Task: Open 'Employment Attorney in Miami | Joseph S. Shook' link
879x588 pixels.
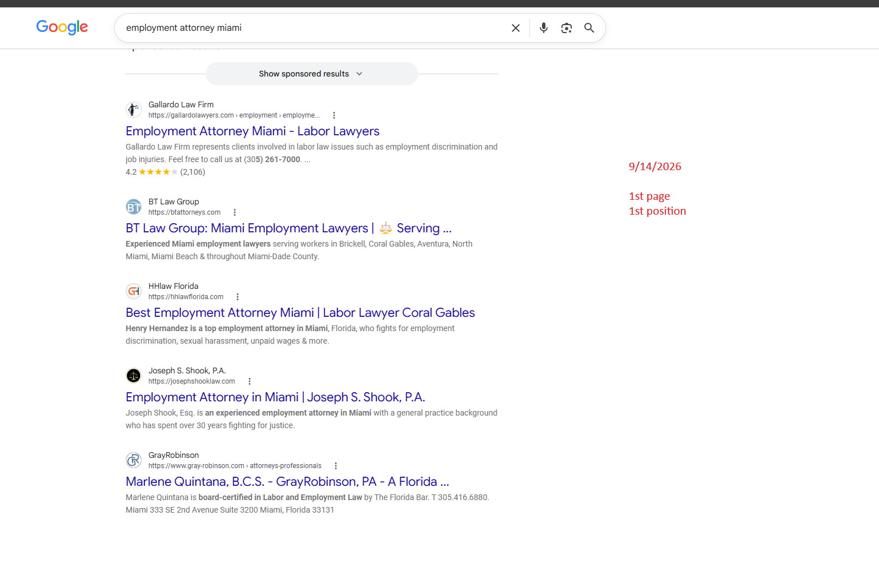Action: tap(275, 397)
